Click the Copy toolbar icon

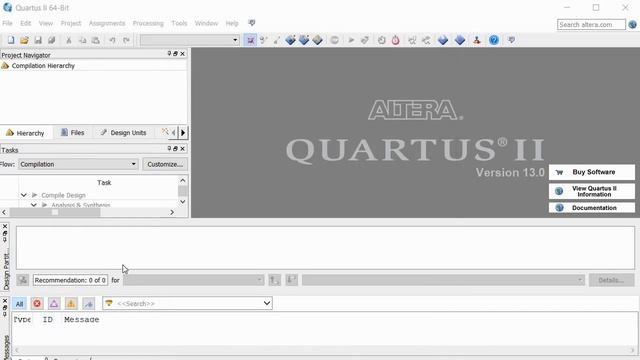coord(82,40)
